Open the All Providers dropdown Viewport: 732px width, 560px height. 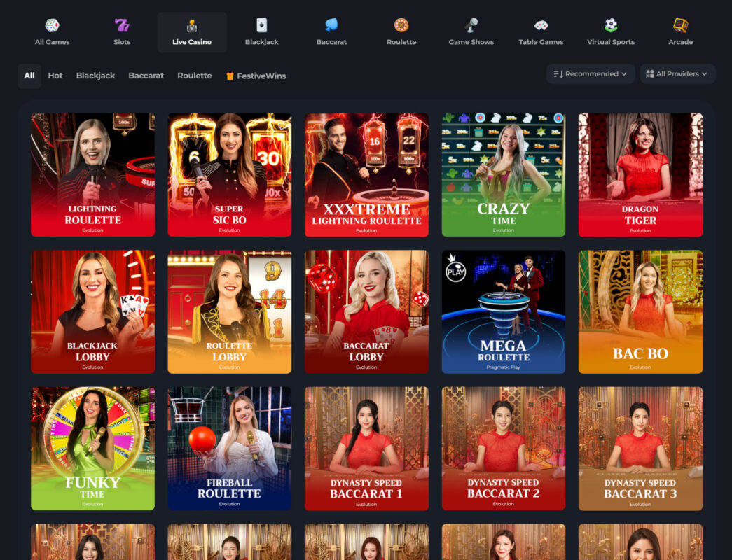(x=677, y=74)
